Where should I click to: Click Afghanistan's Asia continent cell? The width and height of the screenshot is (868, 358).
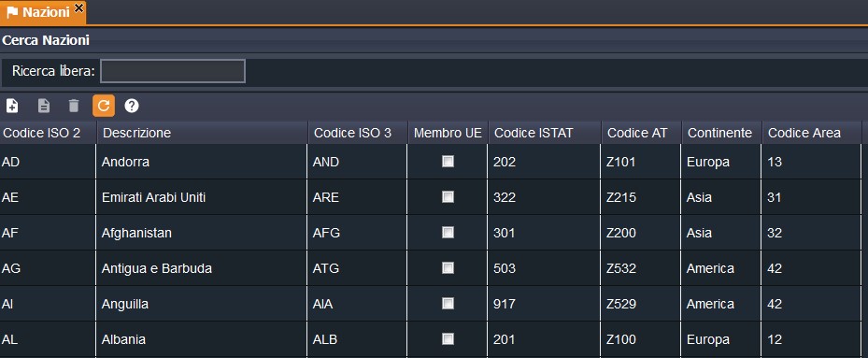(721, 233)
